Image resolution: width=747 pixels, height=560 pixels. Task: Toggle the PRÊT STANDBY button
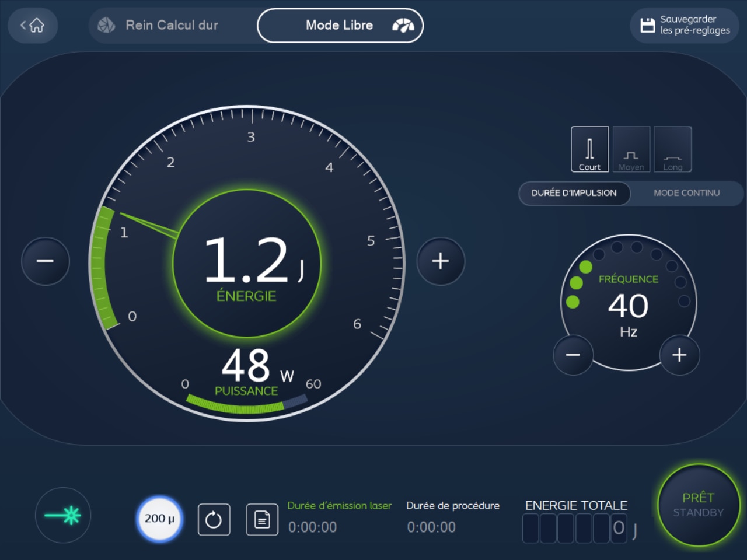point(699,505)
